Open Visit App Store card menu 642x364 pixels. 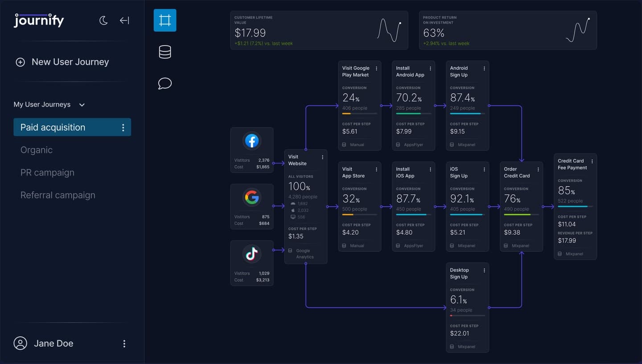point(377,170)
